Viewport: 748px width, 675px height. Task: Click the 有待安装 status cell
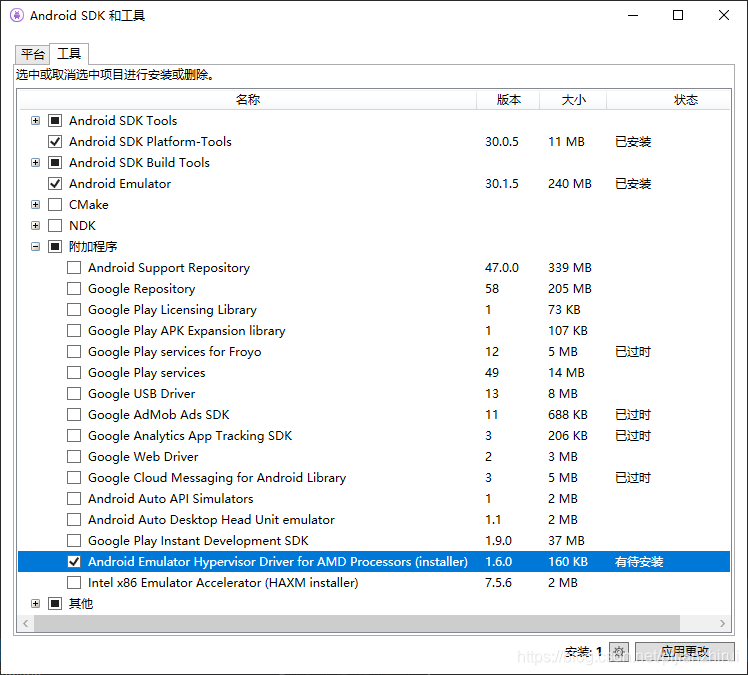pos(639,561)
